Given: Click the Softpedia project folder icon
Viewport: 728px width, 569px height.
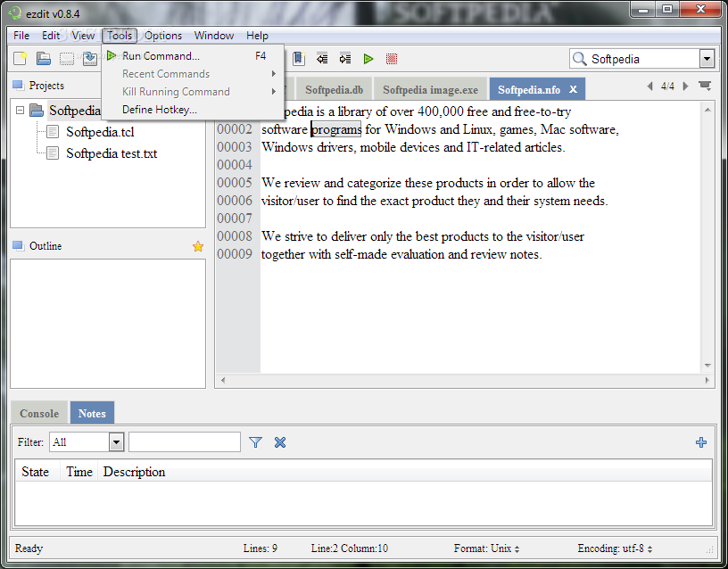Looking at the screenshot, I should tap(37, 111).
